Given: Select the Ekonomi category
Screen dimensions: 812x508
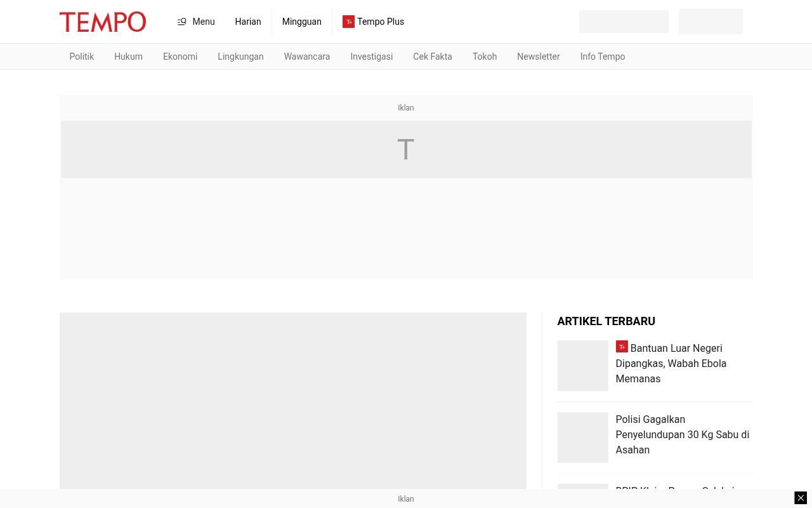Looking at the screenshot, I should 180,57.
